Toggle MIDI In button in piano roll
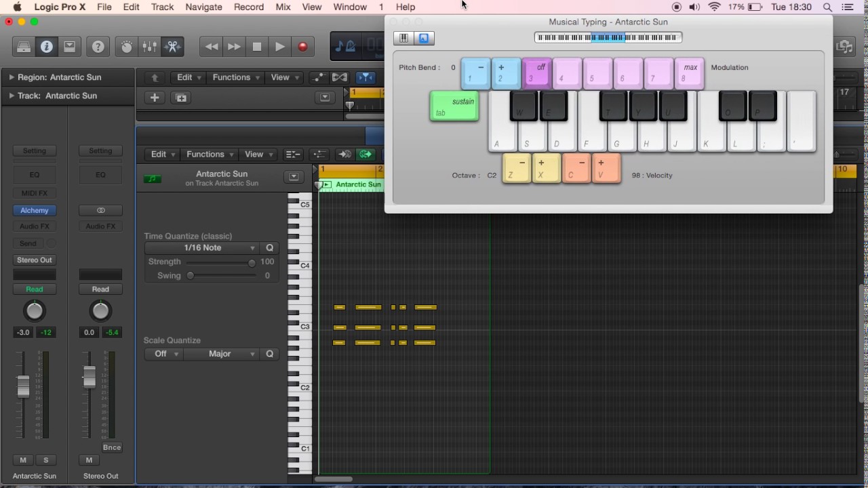Screen dimensions: 868x488 tap(344, 155)
